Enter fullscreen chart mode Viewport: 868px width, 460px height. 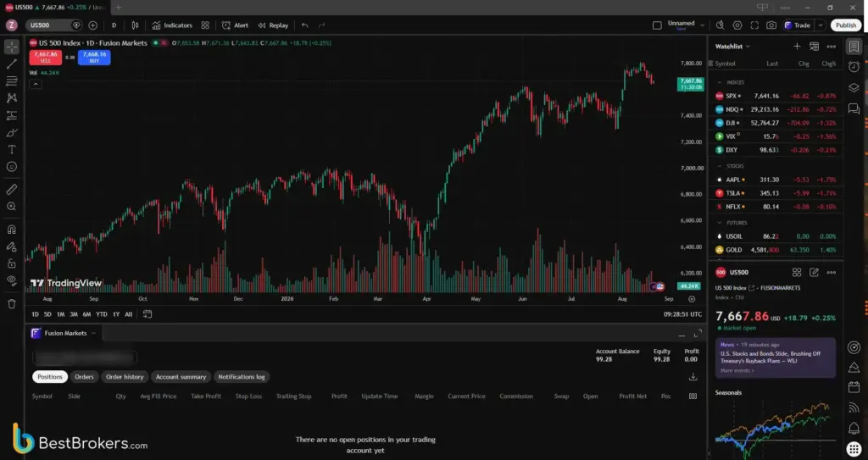[754, 25]
